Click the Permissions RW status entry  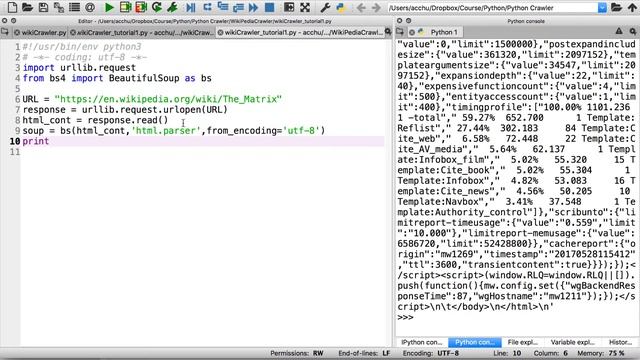click(x=297, y=353)
